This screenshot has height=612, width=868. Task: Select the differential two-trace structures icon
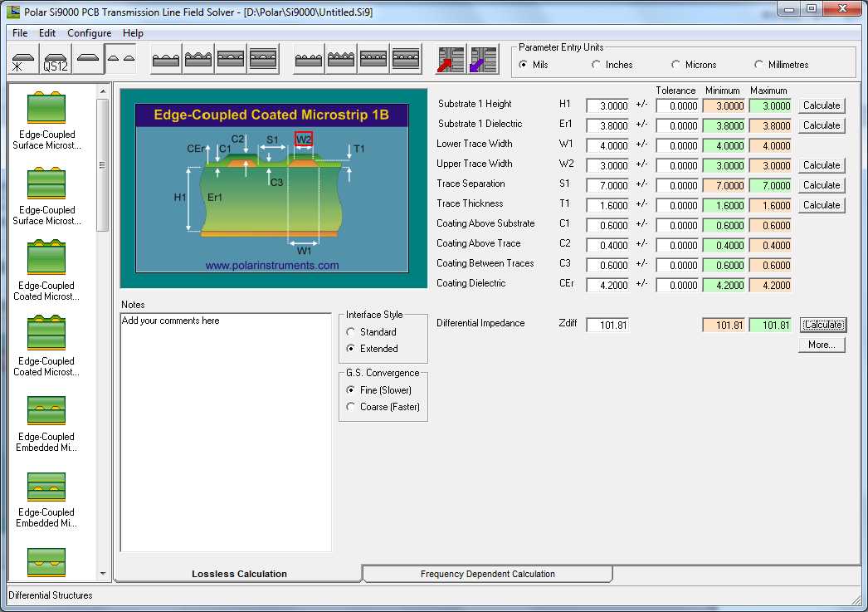pos(120,59)
